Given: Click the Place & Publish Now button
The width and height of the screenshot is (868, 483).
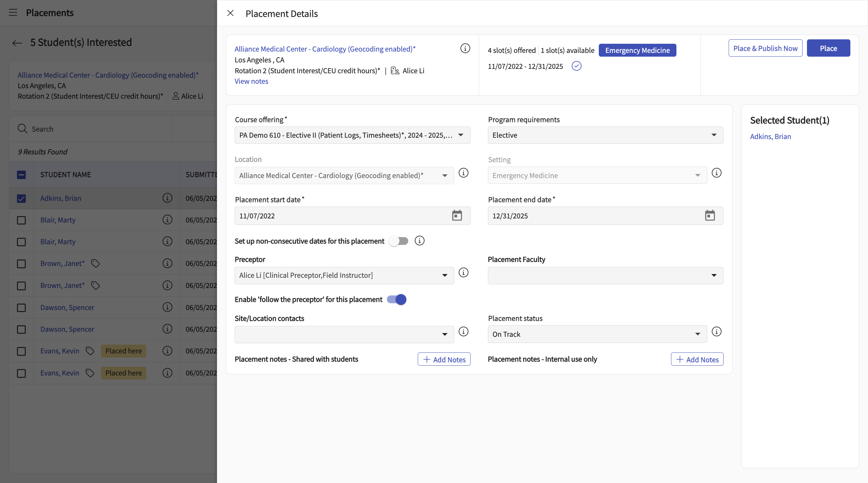Looking at the screenshot, I should coord(765,48).
